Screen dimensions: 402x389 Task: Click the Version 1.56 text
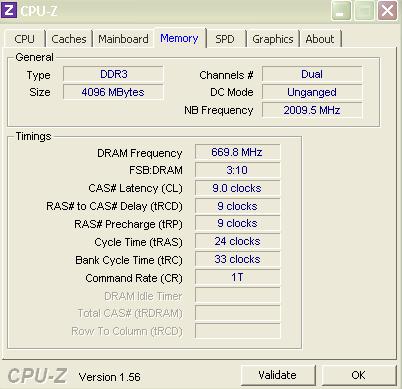110,377
